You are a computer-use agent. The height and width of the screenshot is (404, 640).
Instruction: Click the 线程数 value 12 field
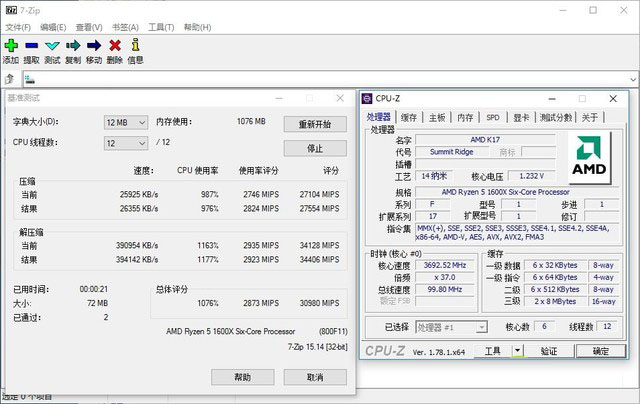click(x=607, y=326)
